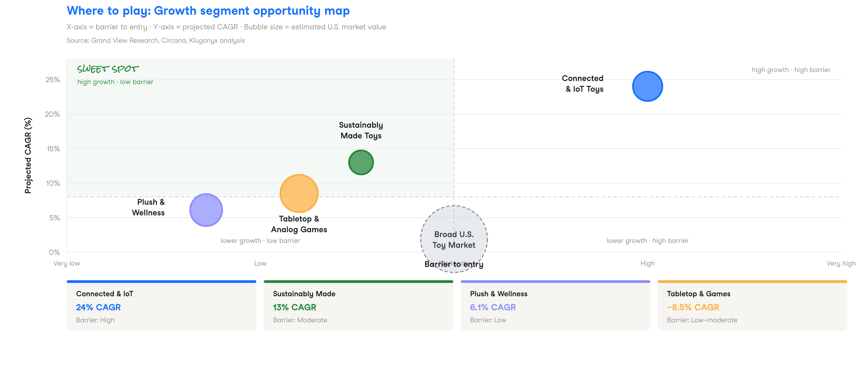Click the orange bar atop Tabletop & Games card
This screenshot has width=868, height=371.
[752, 282]
